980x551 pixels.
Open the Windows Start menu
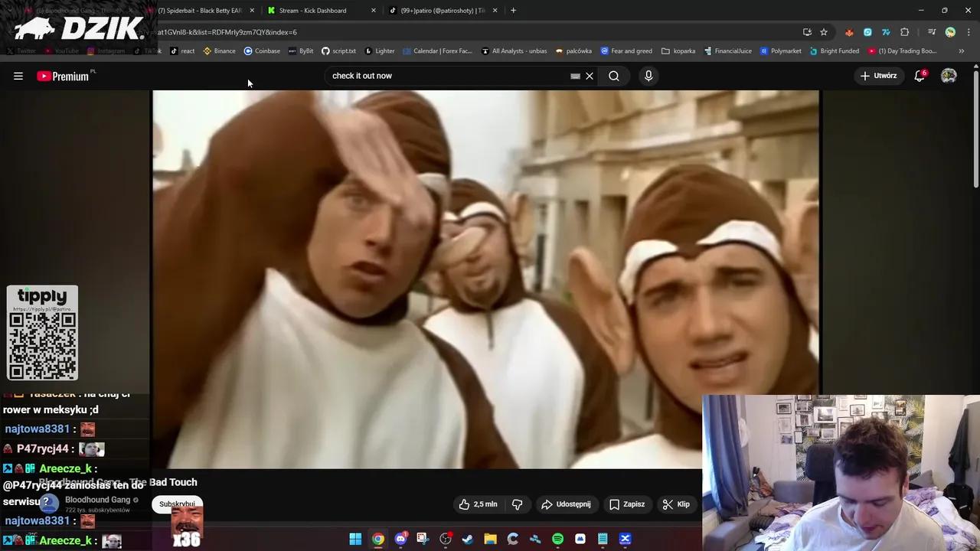(355, 539)
